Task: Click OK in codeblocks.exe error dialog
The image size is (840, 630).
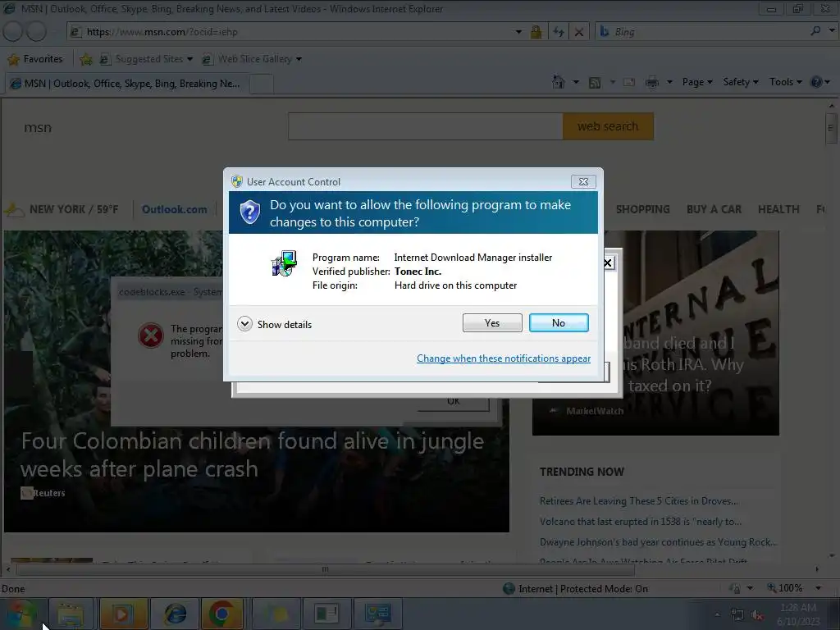Action: tap(453, 403)
